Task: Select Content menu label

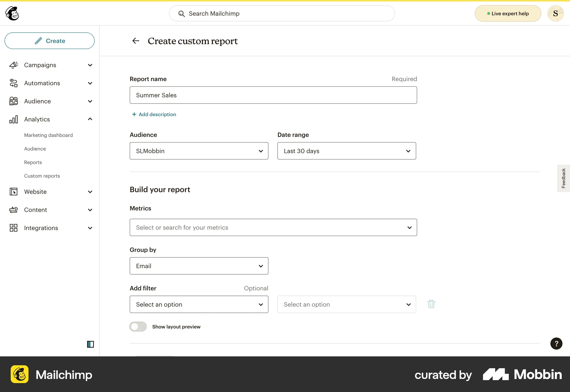Action: (36, 210)
